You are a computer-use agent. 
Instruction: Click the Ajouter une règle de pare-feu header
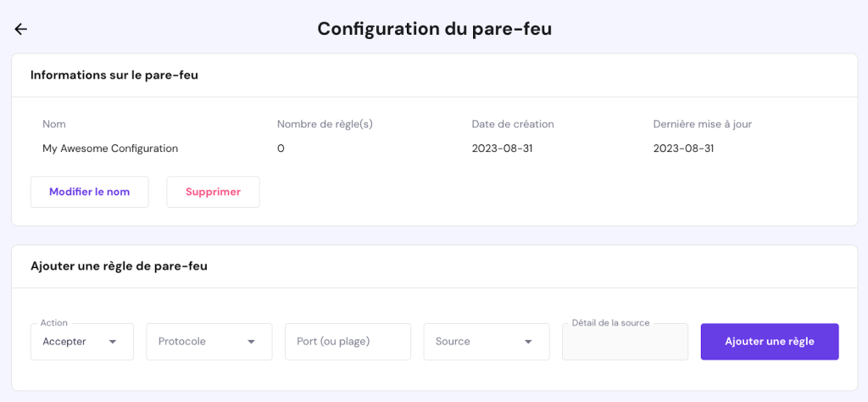[x=119, y=266]
